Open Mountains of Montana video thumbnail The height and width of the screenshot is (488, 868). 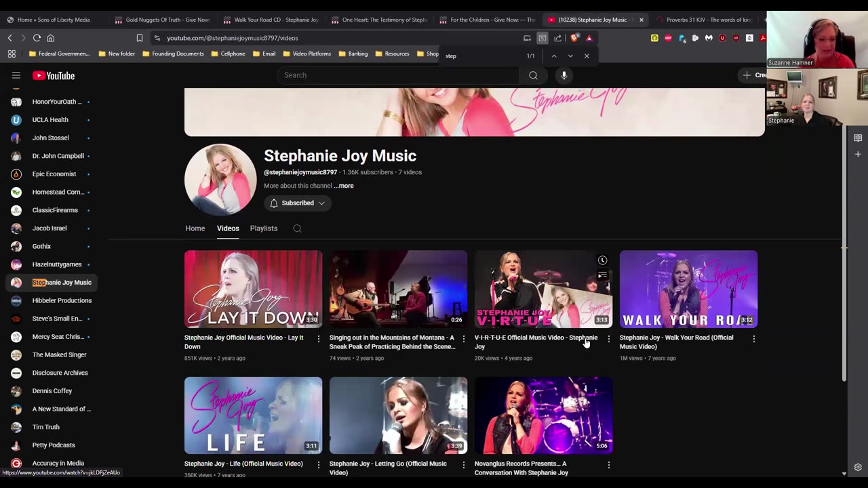[x=398, y=289]
